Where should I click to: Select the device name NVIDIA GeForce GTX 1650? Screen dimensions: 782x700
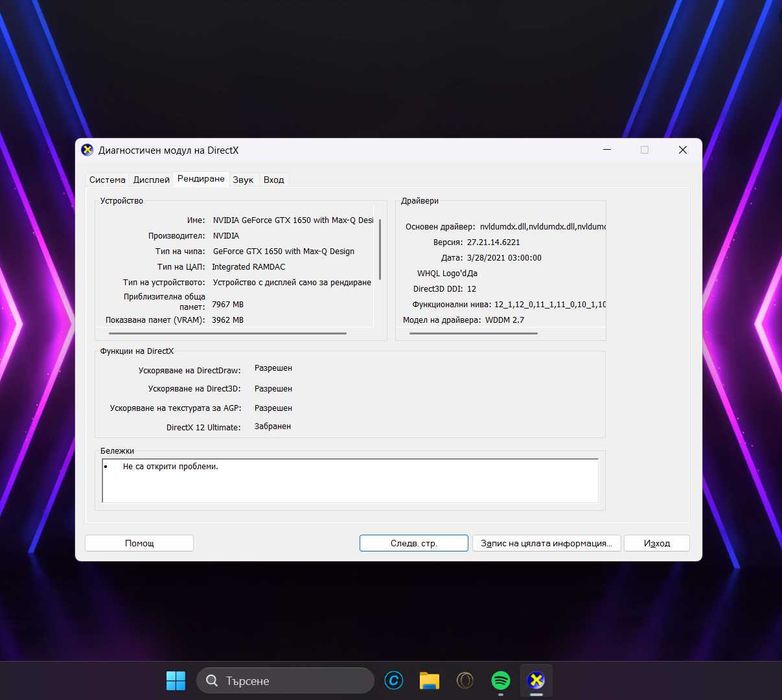pyautogui.click(x=293, y=220)
